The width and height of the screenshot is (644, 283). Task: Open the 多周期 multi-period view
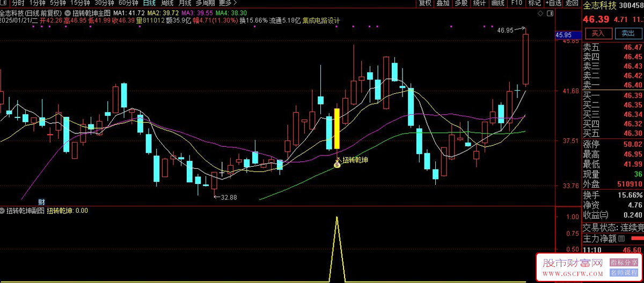[206, 3]
